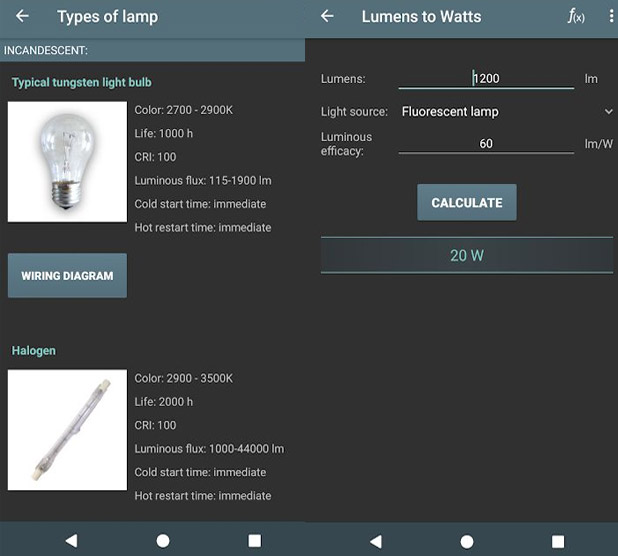Tap the halogen lamp image
This screenshot has height=556, width=618.
pos(67,430)
